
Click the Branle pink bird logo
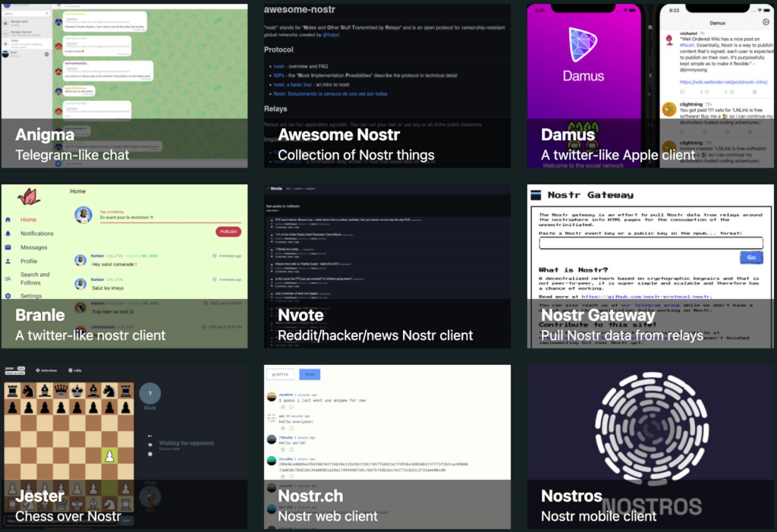[x=29, y=197]
